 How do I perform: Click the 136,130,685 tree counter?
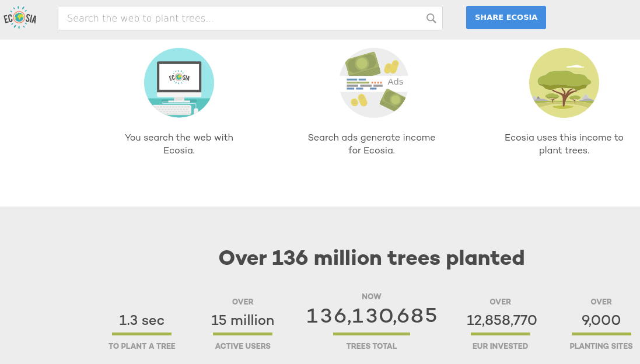pos(372,316)
